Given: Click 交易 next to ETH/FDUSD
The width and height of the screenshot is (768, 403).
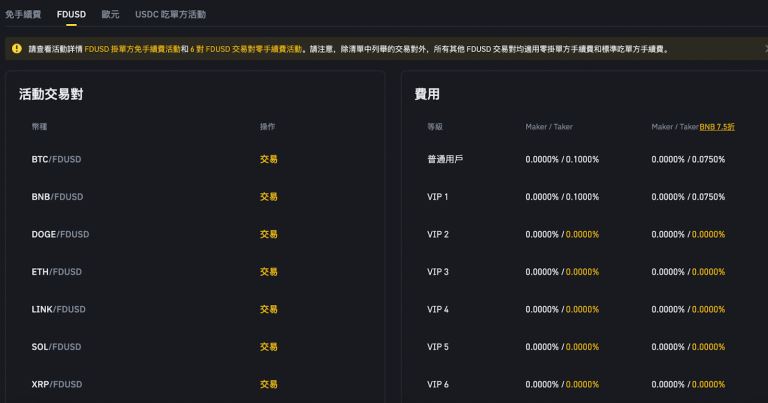Looking at the screenshot, I should point(268,271).
